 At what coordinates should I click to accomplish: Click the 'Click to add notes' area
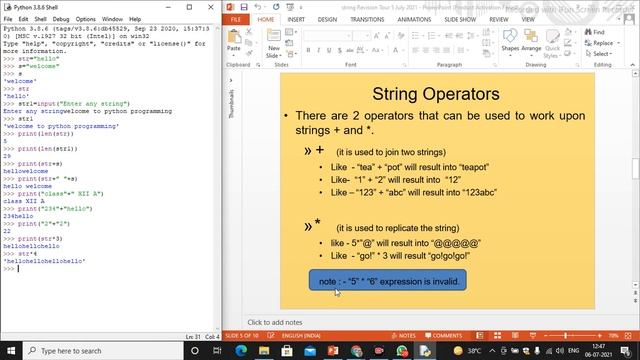pyautogui.click(x=275, y=322)
